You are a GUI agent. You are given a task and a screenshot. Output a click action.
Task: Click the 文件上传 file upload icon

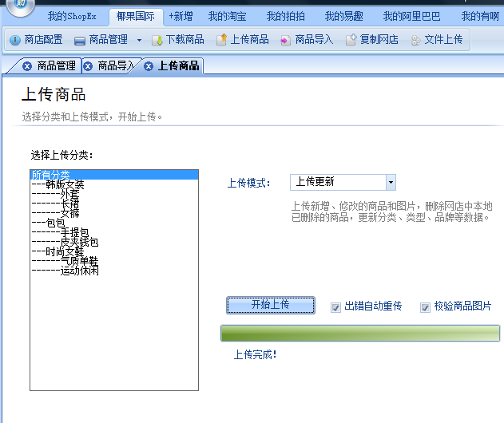[x=415, y=40]
